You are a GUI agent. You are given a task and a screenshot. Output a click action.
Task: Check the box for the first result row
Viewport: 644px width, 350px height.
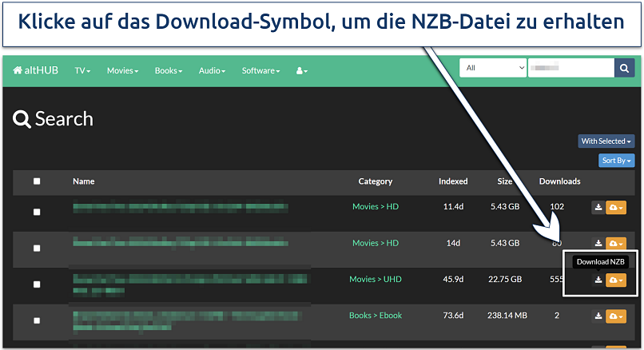(37, 212)
